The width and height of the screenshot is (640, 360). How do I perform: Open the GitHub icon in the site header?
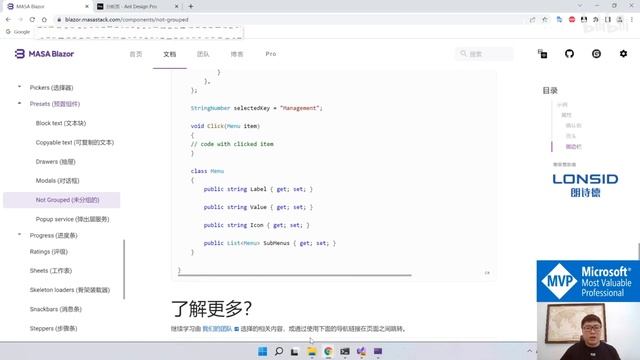[569, 53]
